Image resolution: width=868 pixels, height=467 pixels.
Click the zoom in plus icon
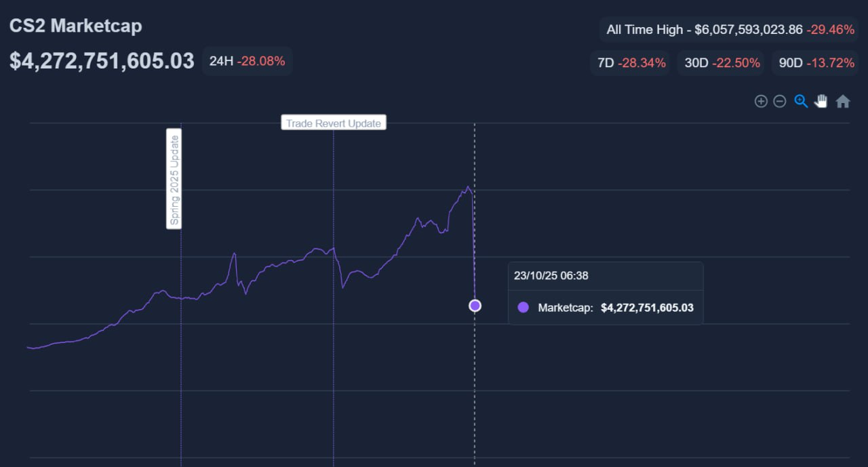pyautogui.click(x=761, y=102)
